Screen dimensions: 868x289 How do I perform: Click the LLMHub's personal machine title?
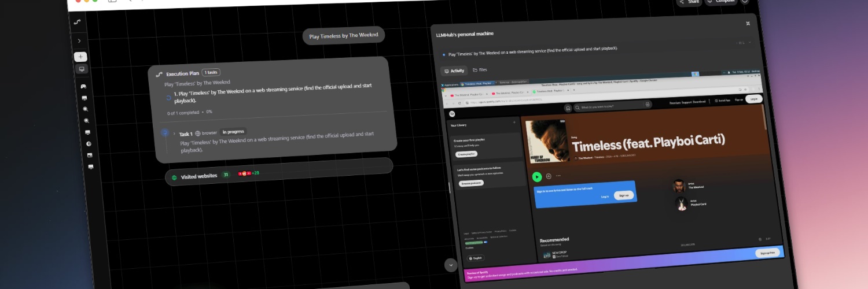pyautogui.click(x=465, y=35)
